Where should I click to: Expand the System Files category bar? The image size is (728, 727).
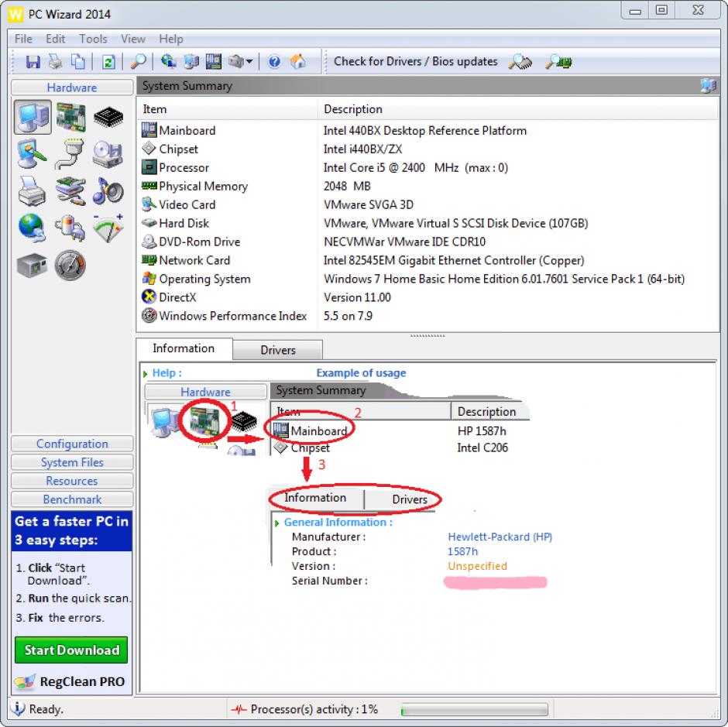click(72, 462)
